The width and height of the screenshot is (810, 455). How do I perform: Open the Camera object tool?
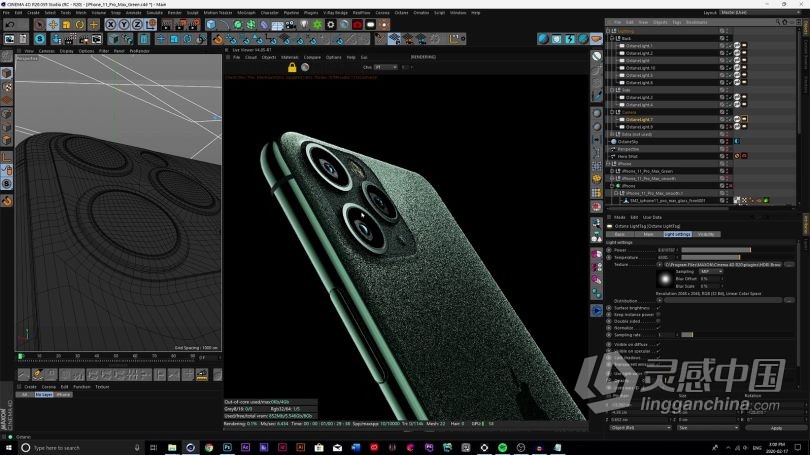(291, 24)
